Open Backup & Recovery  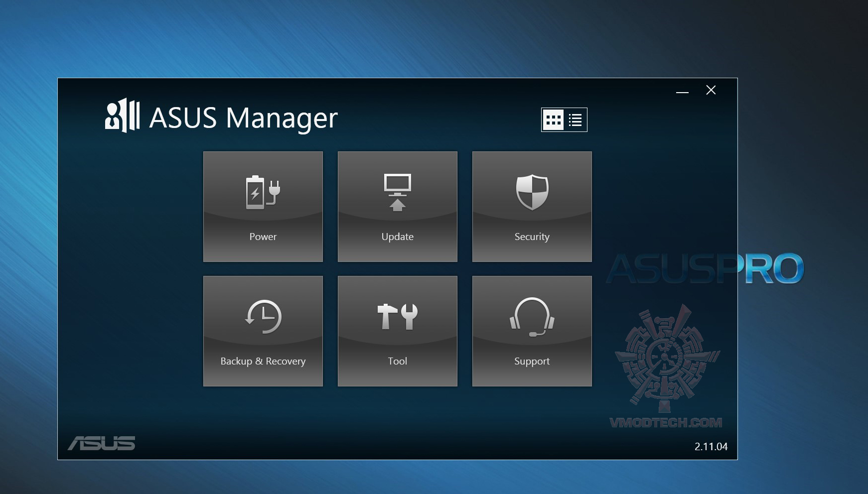click(x=263, y=331)
